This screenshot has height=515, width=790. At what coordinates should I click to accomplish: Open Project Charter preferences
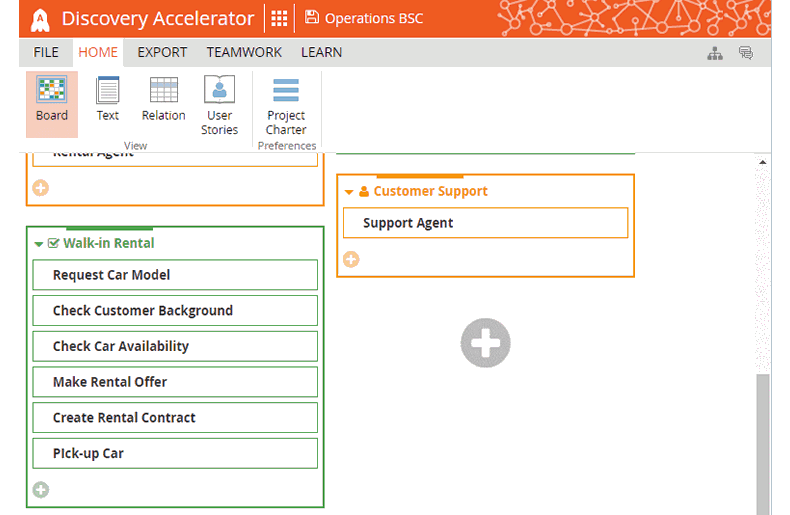click(x=286, y=106)
